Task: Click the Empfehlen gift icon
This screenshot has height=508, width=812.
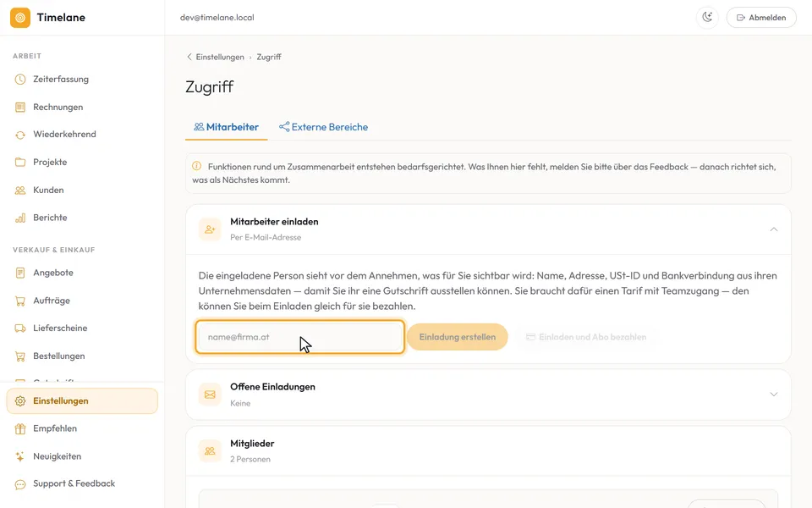Action: (20, 428)
